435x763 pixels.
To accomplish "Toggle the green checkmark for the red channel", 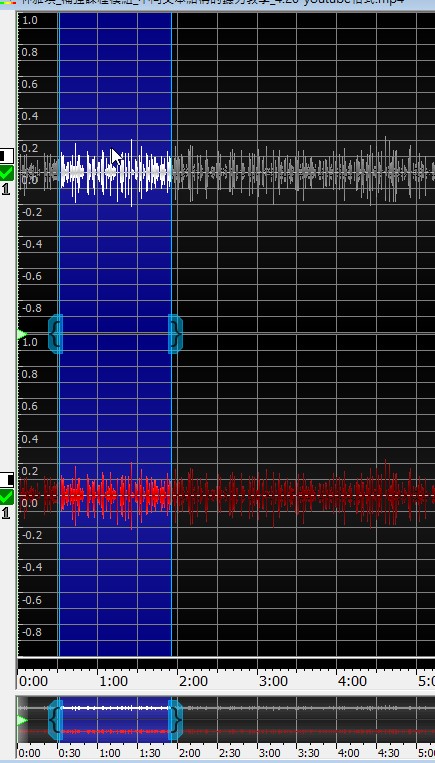I will tap(7, 497).
